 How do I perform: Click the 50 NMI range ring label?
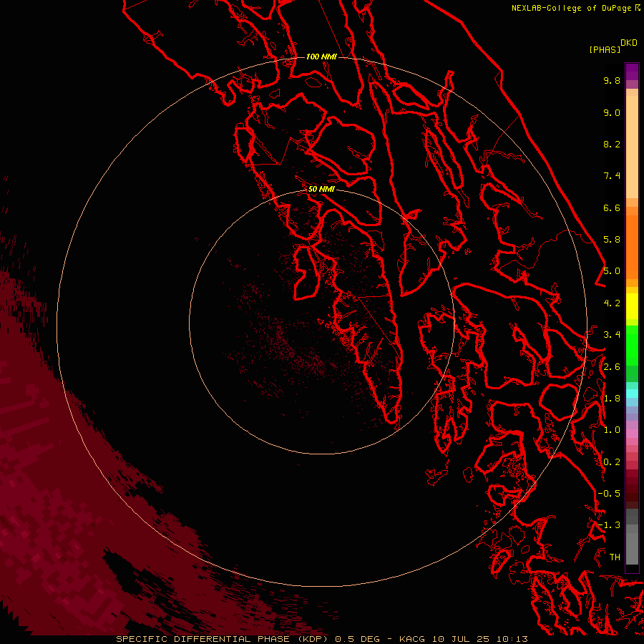(x=321, y=189)
